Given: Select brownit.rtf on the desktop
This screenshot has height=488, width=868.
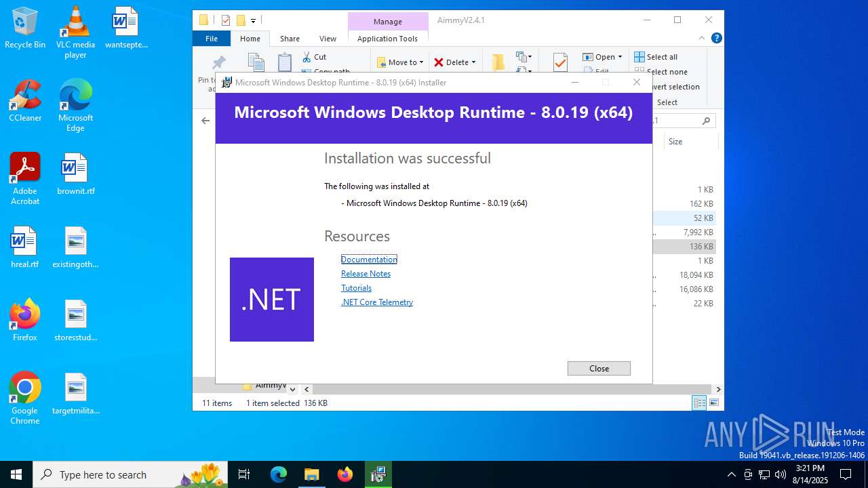Looking at the screenshot, I should tap(75, 174).
